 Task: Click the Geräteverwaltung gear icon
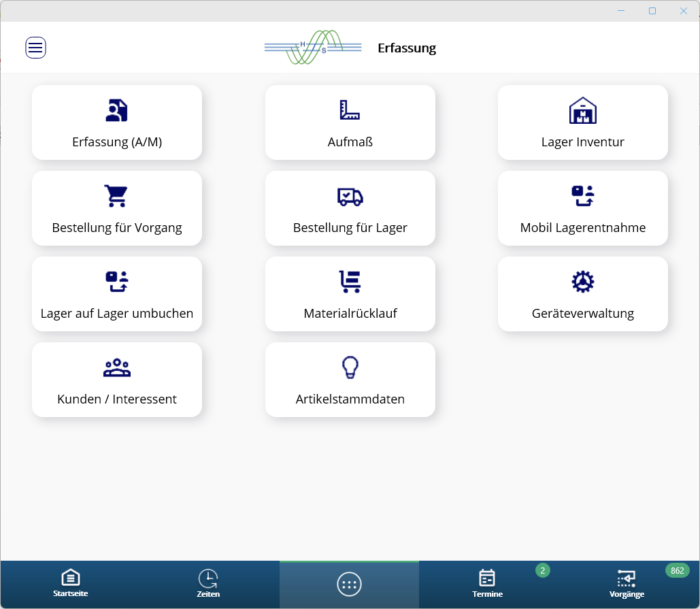pyautogui.click(x=582, y=282)
